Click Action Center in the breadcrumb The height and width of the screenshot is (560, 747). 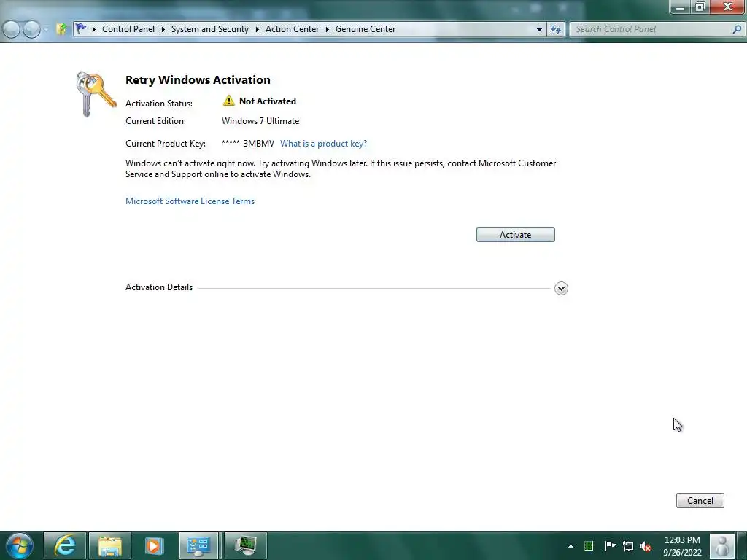pyautogui.click(x=292, y=29)
